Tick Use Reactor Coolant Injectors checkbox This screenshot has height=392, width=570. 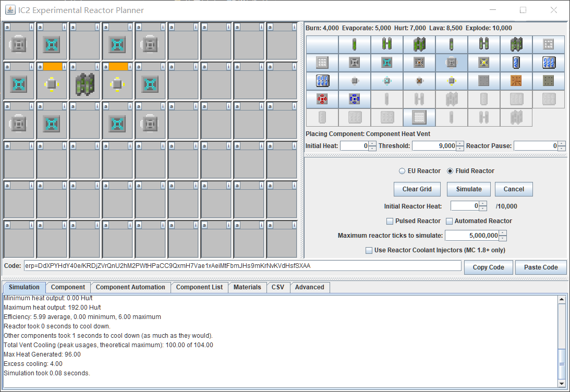[369, 250]
